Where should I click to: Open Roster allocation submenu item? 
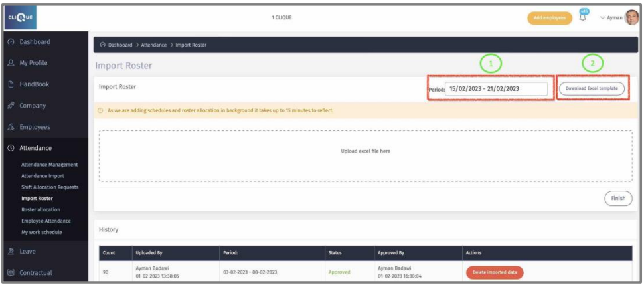tap(40, 209)
